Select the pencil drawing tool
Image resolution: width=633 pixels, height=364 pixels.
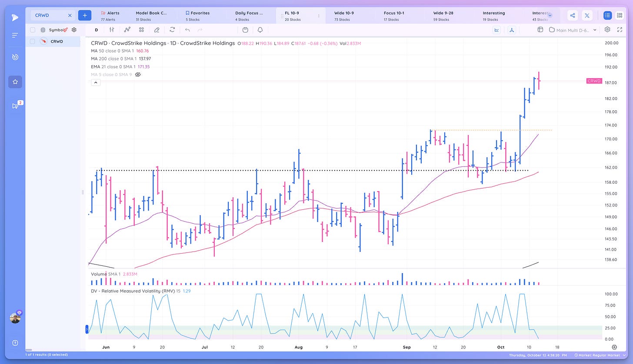157,30
